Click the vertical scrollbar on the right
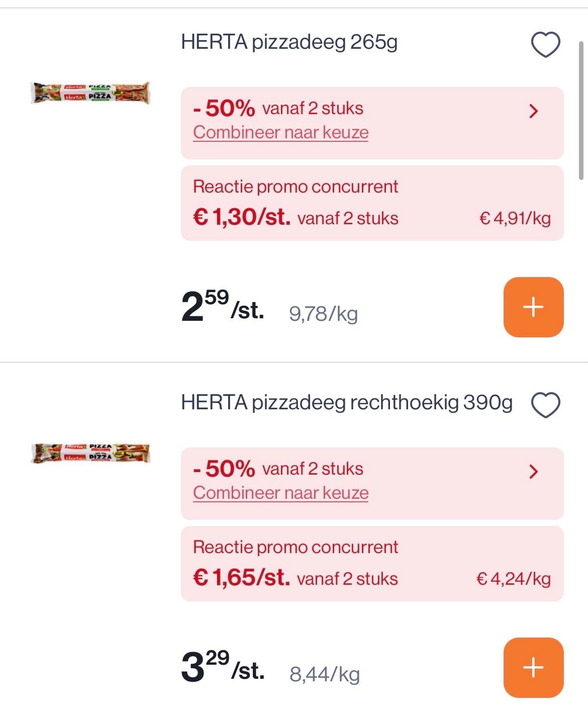Viewport: 588px width, 713px height. (x=581, y=111)
